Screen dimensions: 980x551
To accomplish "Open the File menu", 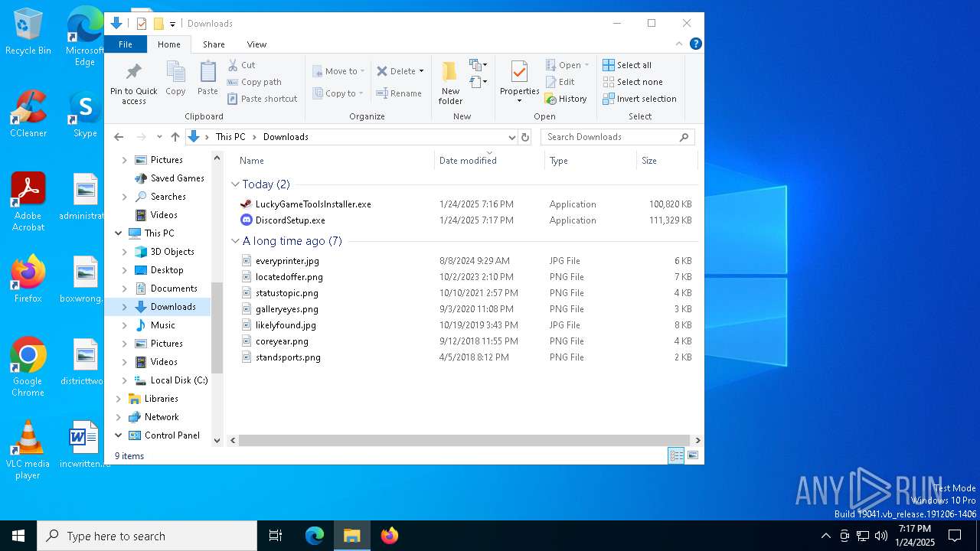I will [x=126, y=44].
